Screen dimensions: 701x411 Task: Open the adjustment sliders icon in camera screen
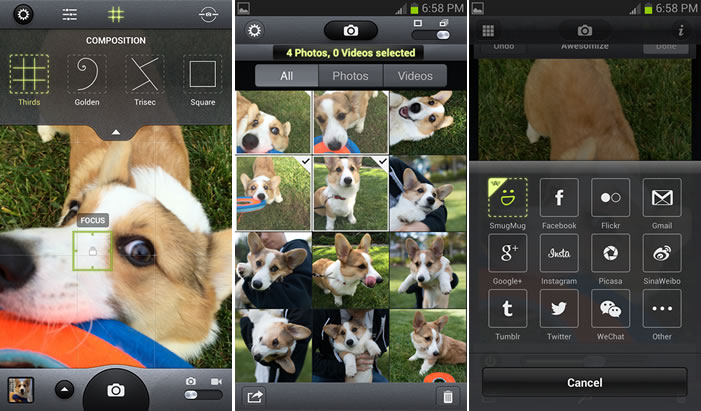point(69,15)
